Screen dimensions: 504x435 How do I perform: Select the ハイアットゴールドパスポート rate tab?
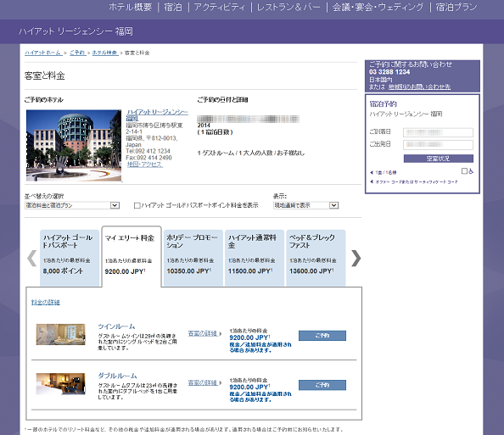[70, 258]
